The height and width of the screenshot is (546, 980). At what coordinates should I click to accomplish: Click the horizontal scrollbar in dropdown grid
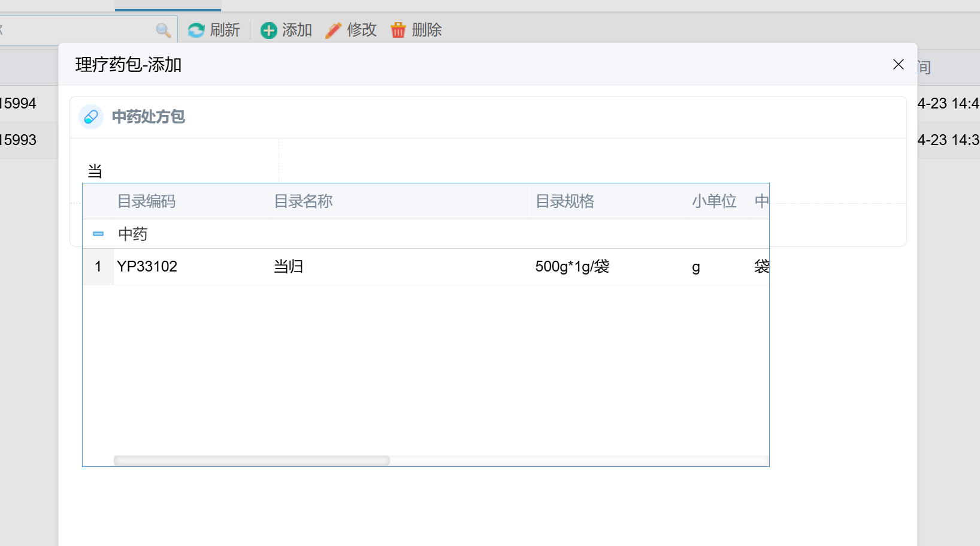[252, 460]
